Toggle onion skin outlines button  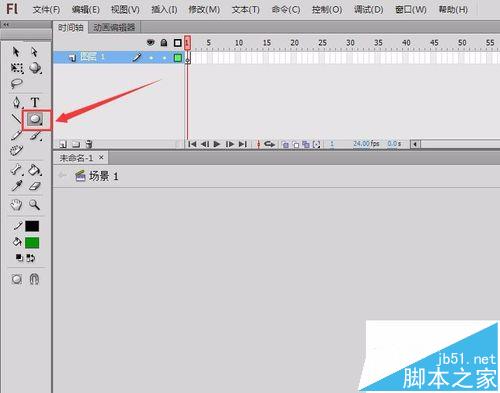coord(296,144)
